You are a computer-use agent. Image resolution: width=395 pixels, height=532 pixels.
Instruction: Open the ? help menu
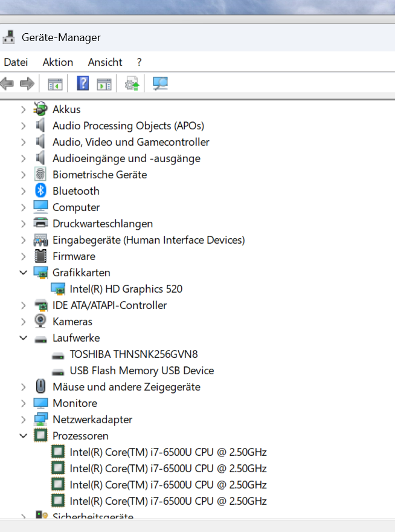point(140,62)
